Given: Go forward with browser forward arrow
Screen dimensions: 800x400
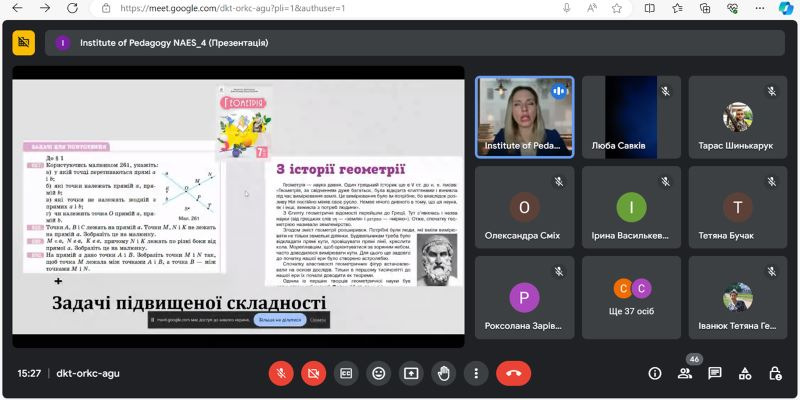Looking at the screenshot, I should [45, 8].
